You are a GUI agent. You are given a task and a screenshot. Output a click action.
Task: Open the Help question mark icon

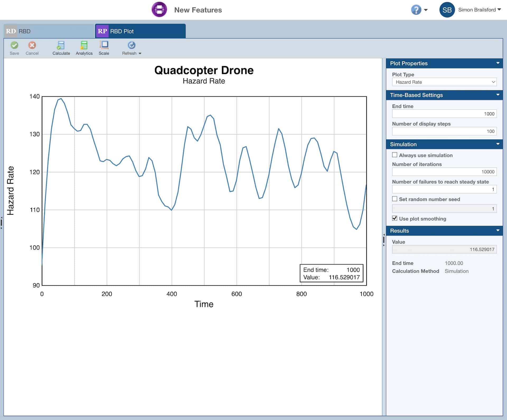coord(416,10)
